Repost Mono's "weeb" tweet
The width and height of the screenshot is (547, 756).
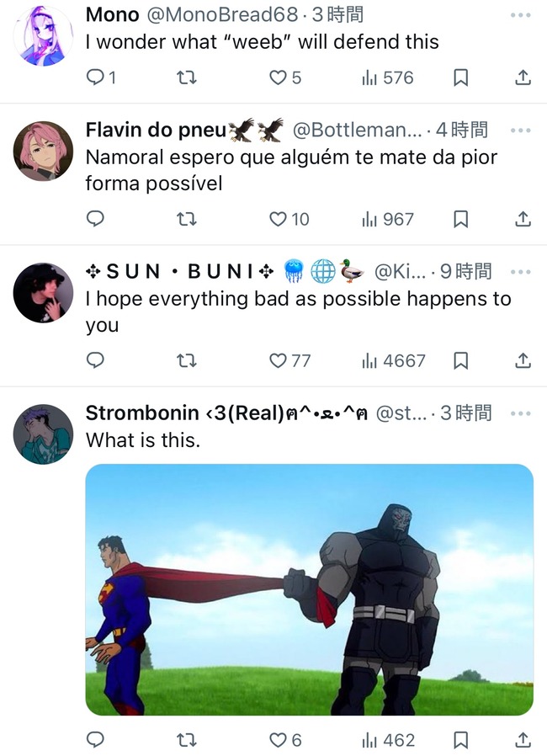[x=187, y=77]
